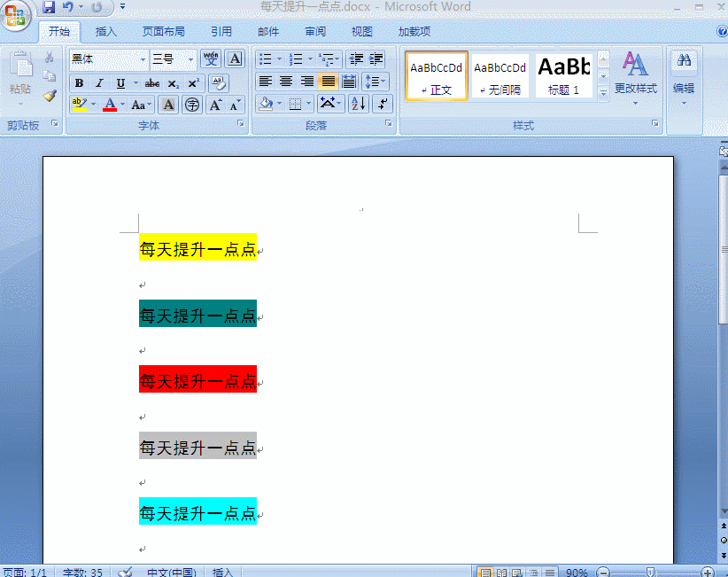
Task: Open the 视图 tab
Action: click(x=361, y=32)
